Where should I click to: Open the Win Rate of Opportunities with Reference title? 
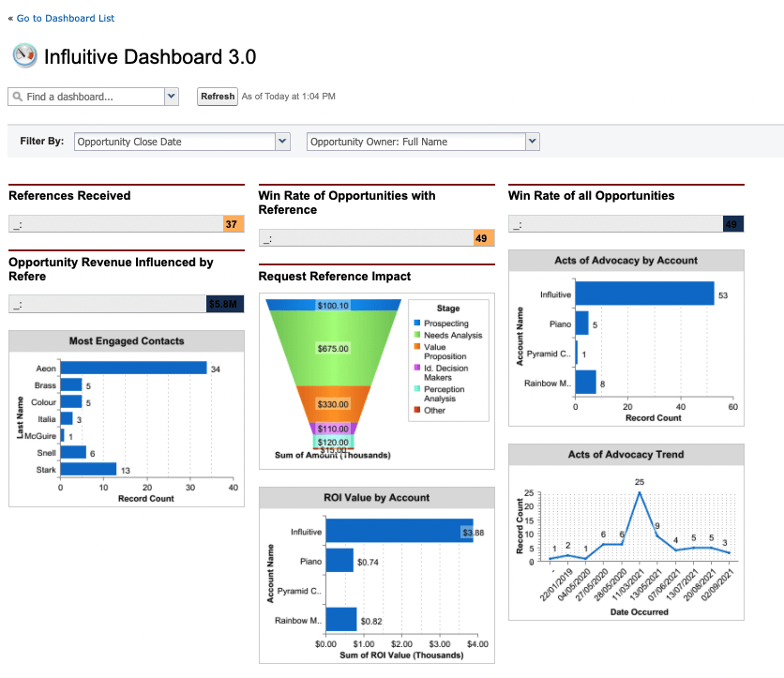coord(346,203)
